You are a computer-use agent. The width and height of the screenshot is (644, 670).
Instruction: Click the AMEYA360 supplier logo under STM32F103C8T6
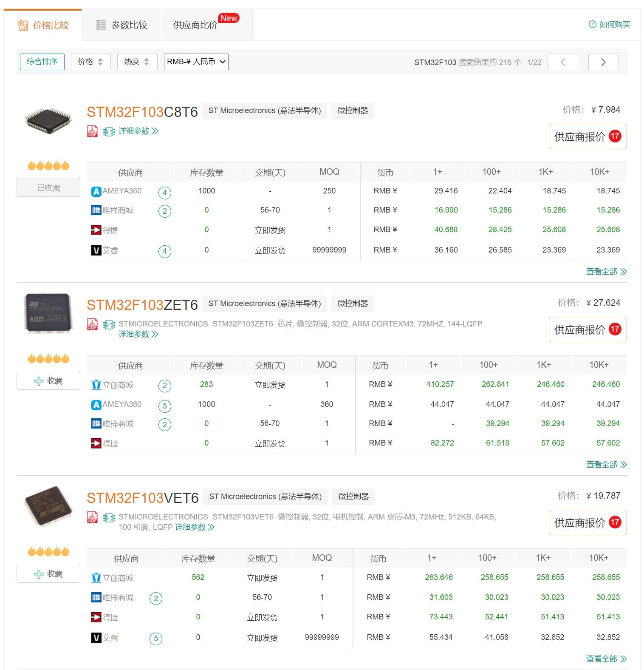point(96,191)
